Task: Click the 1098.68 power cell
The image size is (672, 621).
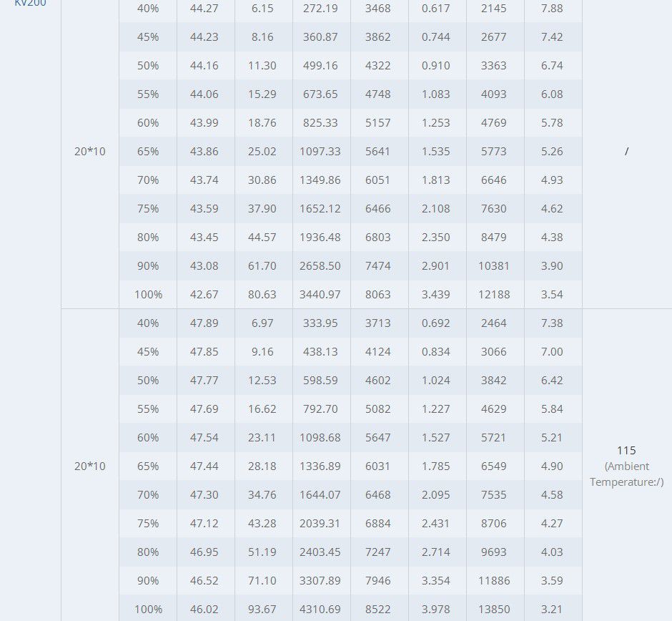Action: pyautogui.click(x=320, y=438)
